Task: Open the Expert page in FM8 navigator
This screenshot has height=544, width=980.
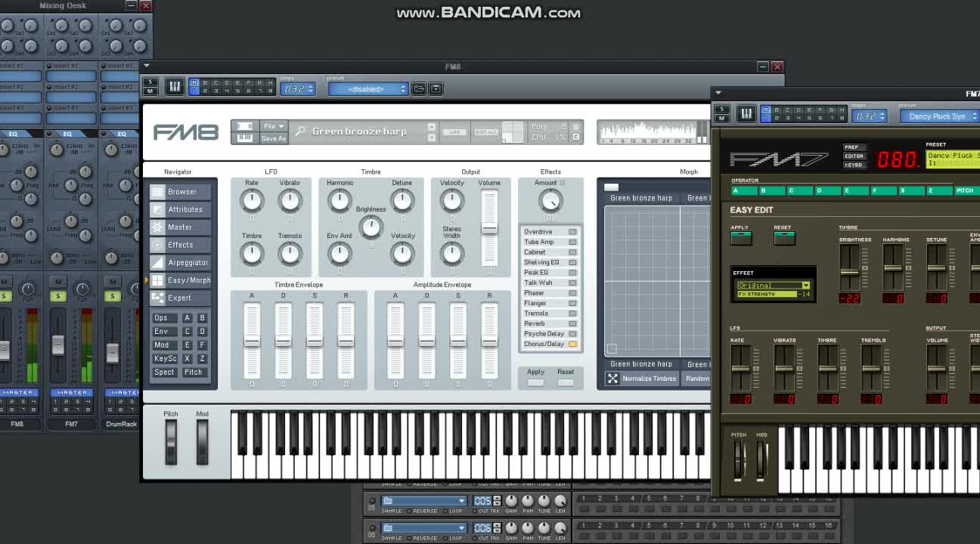Action: coord(180,298)
